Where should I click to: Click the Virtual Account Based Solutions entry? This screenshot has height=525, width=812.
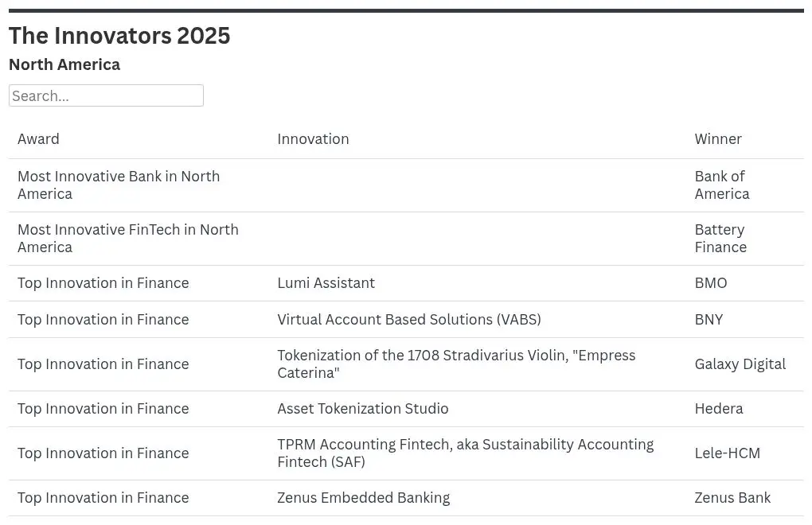click(x=408, y=320)
